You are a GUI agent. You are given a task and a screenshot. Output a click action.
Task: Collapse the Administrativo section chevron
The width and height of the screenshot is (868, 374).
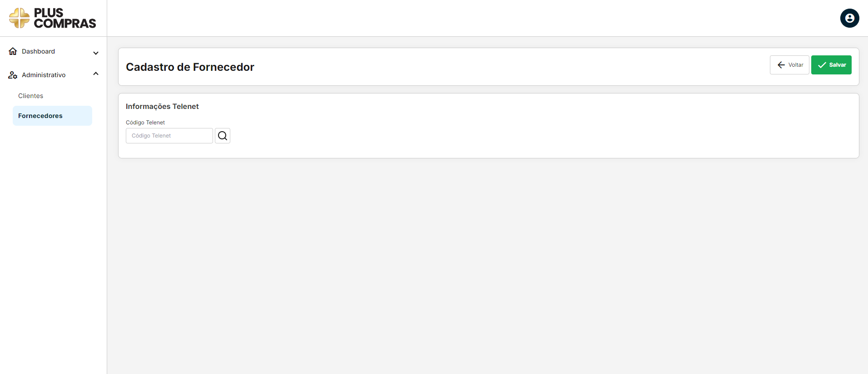tap(96, 74)
